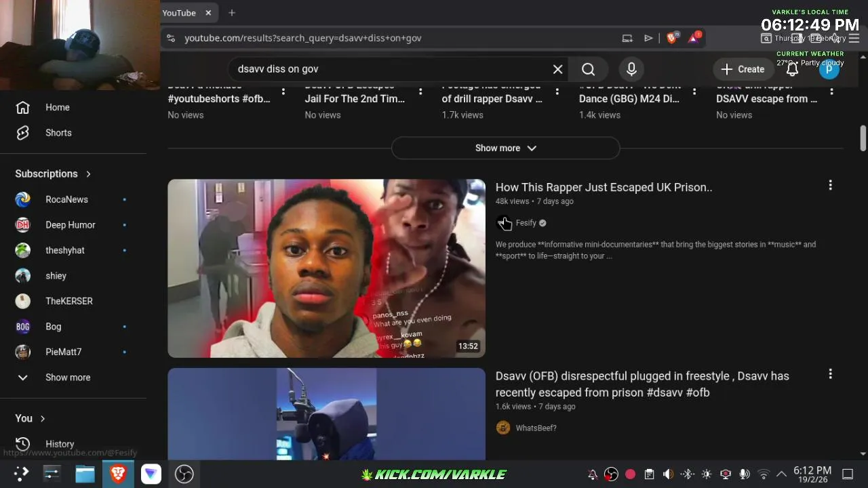Viewport: 868px width, 488px height.
Task: Close the YouTube tab
Action: [208, 13]
